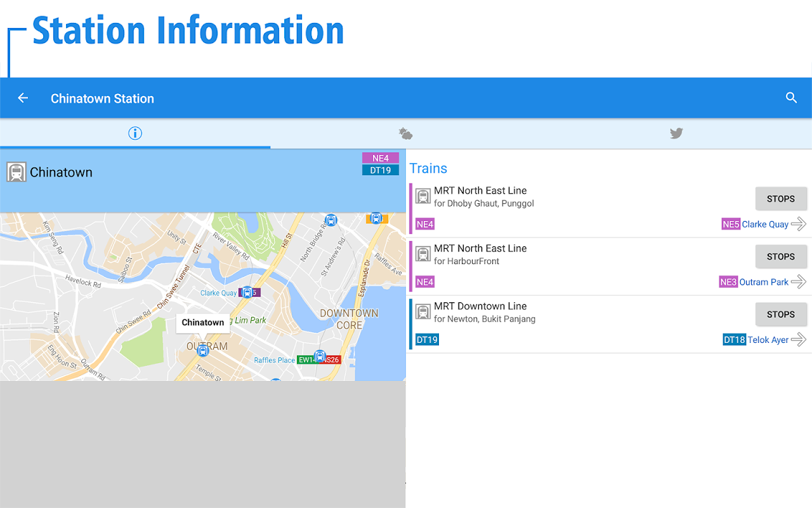Show stops for MRT Downtown Line

pos(781,314)
